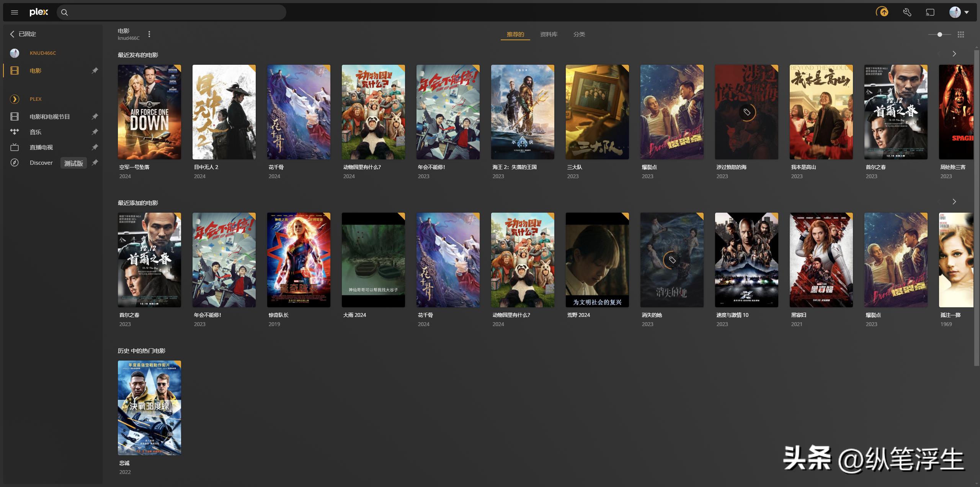
Task: Switch to the 分类 tab
Action: [x=579, y=34]
